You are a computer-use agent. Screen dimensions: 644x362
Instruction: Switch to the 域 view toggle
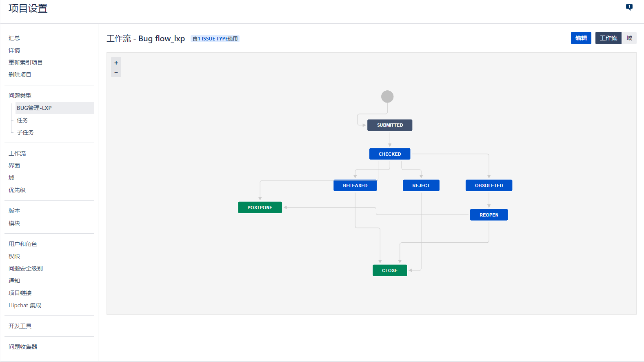[x=629, y=38]
